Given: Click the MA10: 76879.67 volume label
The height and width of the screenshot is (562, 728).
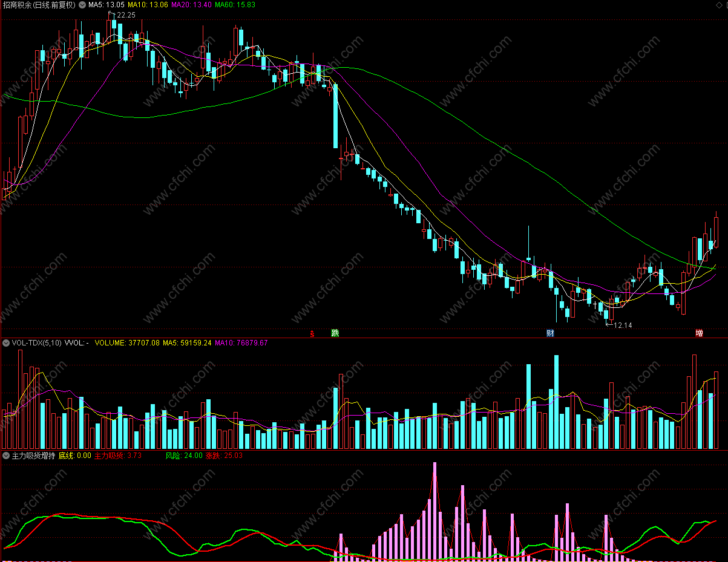Looking at the screenshot, I should (241, 343).
